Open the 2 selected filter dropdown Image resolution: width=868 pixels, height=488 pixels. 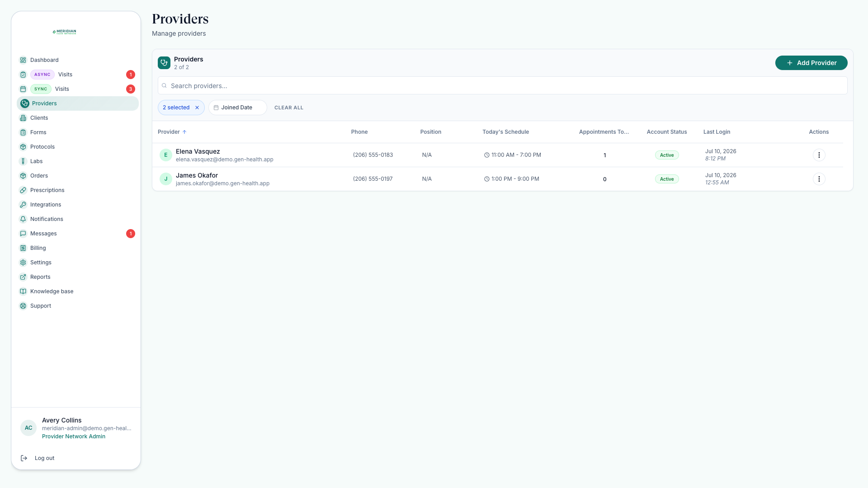pos(176,108)
